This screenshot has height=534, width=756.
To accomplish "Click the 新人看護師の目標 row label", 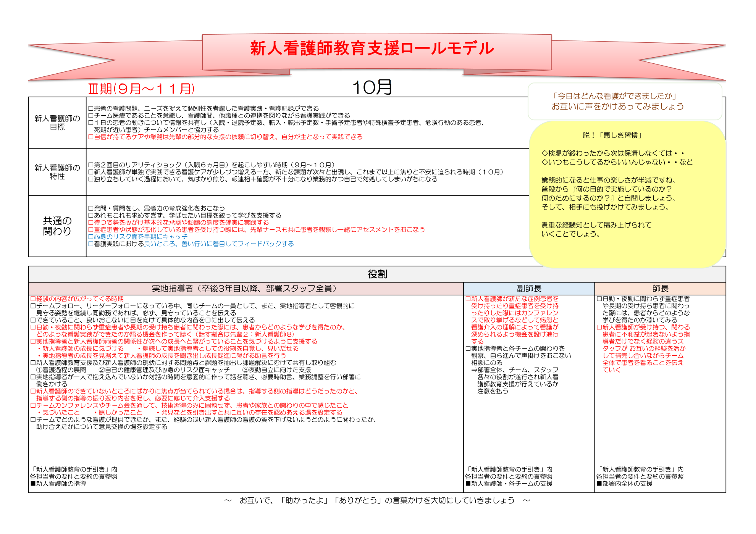I will [x=57, y=123].
